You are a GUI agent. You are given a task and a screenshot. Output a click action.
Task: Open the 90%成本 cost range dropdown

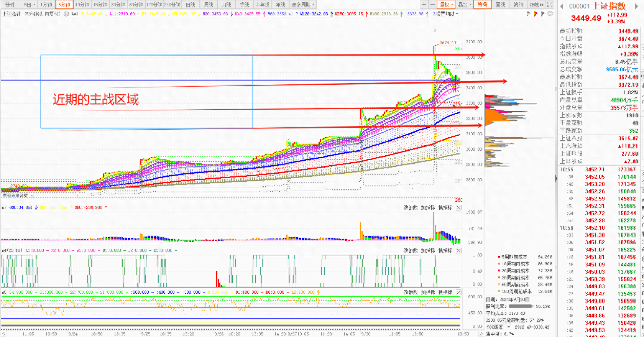coord(499,327)
